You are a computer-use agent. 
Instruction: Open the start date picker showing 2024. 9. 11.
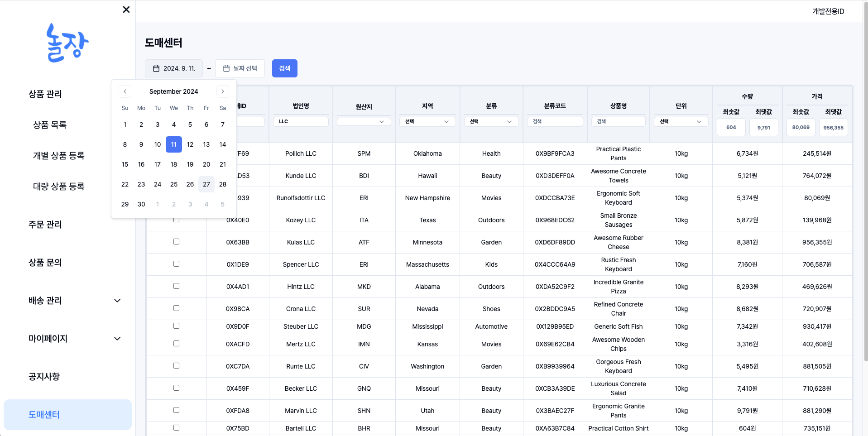(174, 68)
